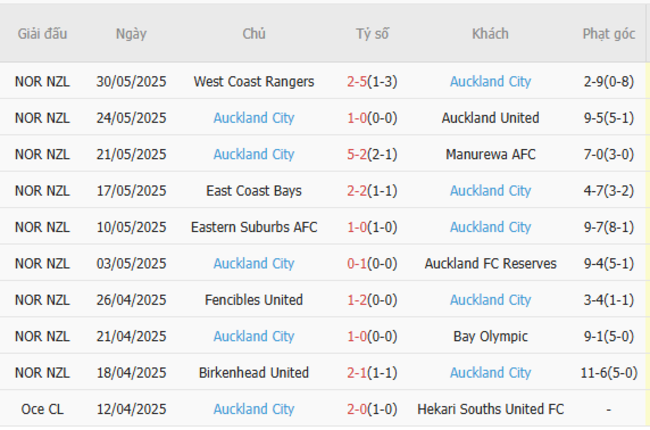Select the "Tỷ số" column header
The image size is (650, 430).
(372, 34)
